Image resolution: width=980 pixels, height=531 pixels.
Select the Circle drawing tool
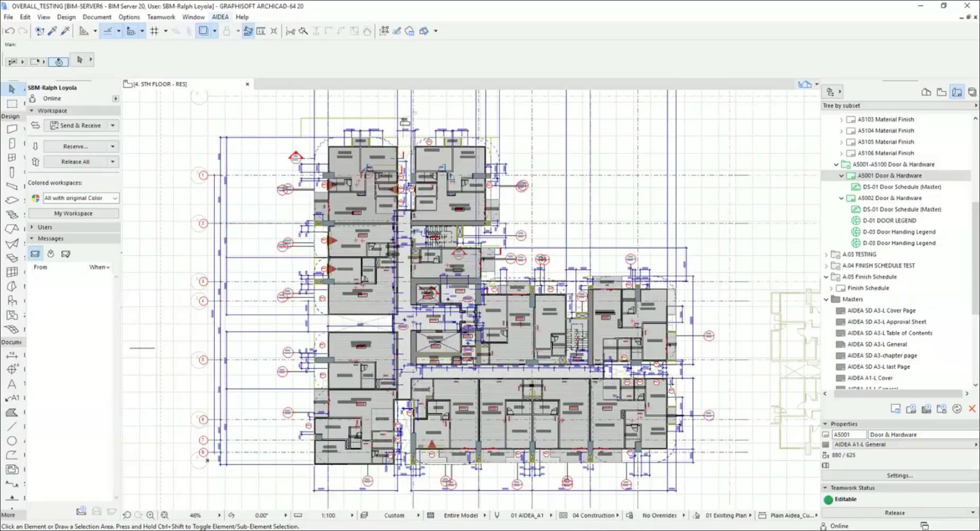[x=12, y=441]
